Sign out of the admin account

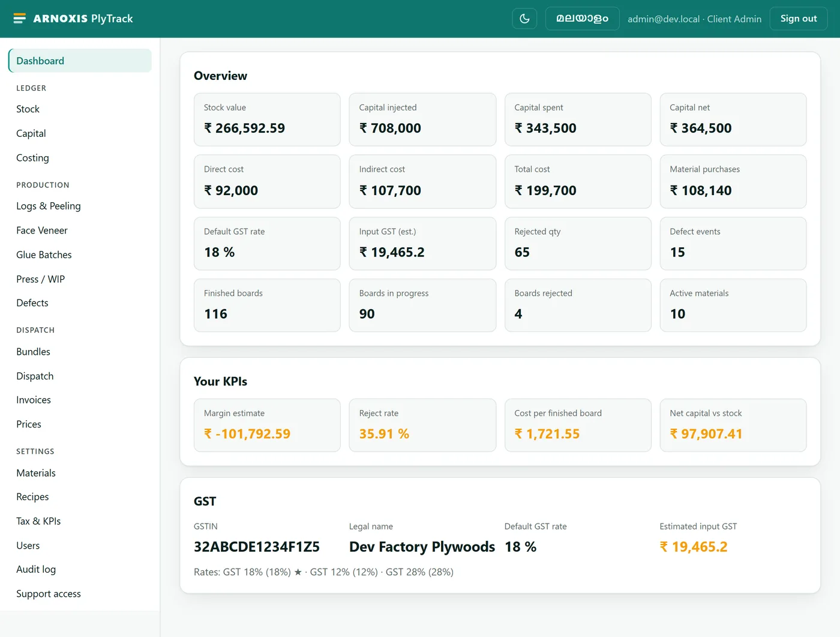tap(798, 19)
